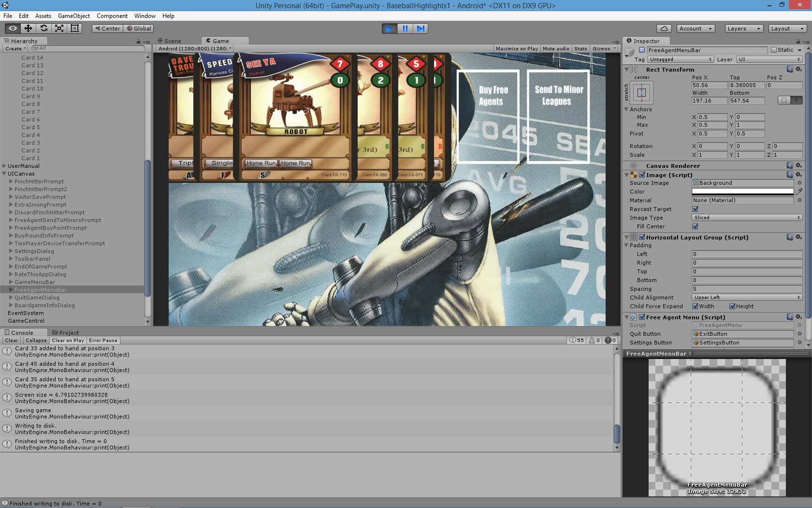Open the Image Color swatch

pyautogui.click(x=742, y=192)
